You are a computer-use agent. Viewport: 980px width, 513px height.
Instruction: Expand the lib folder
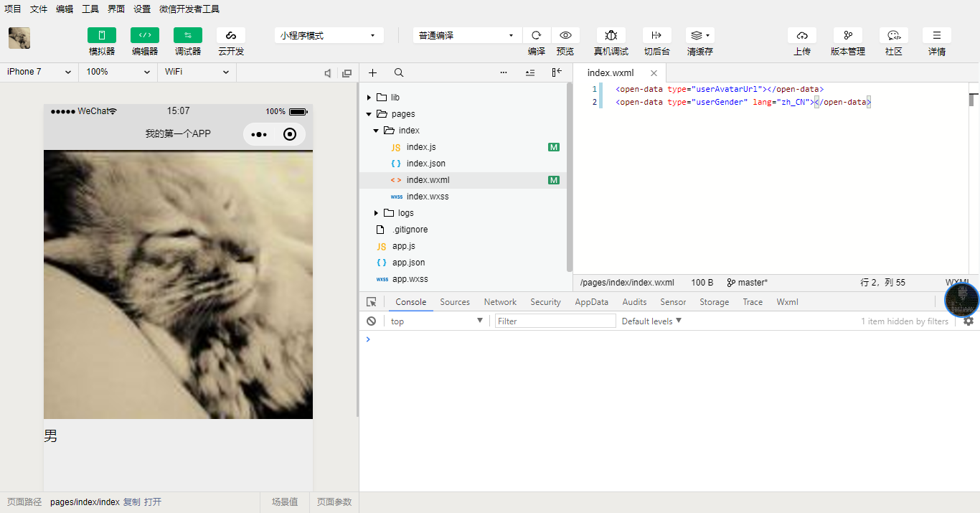[x=369, y=98]
